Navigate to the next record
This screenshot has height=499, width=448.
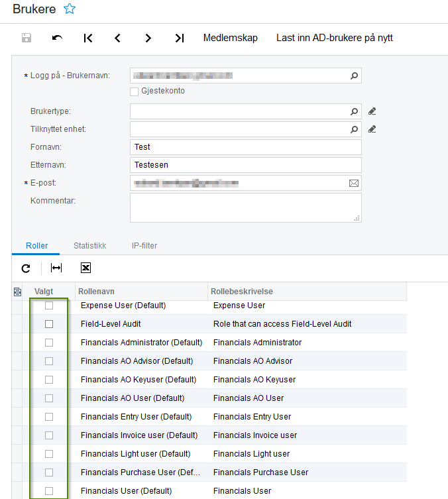pos(148,38)
